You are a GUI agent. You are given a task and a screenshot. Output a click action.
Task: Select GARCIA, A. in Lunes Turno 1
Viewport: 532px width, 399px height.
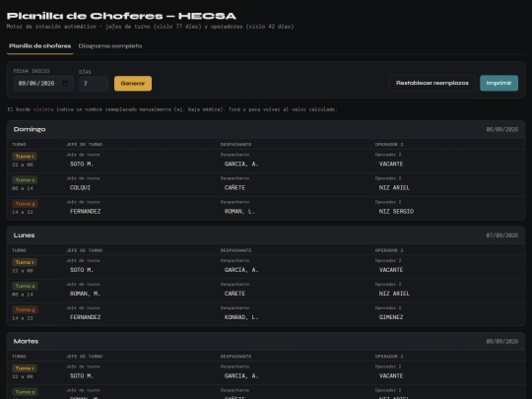pyautogui.click(x=241, y=270)
